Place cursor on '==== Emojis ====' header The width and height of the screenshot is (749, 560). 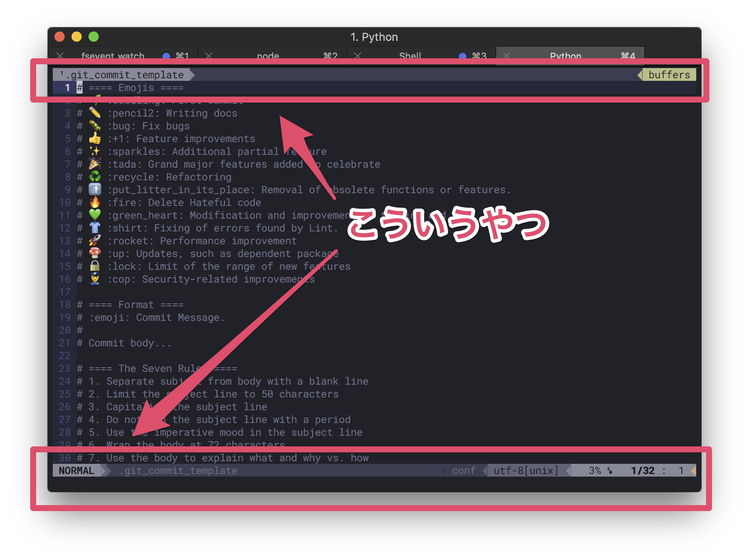coord(136,88)
